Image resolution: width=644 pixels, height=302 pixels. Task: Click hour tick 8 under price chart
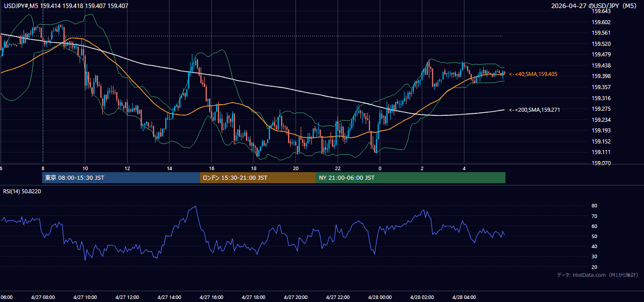click(x=43, y=169)
